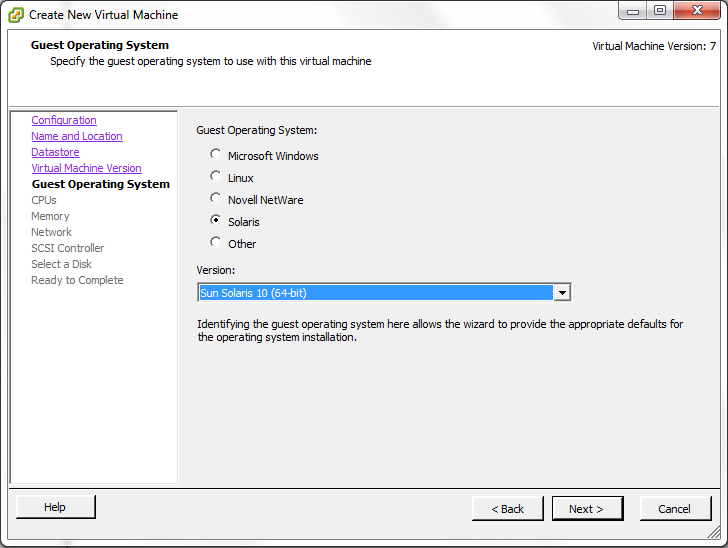
Task: Click the SCSI Controller step label
Action: click(68, 248)
